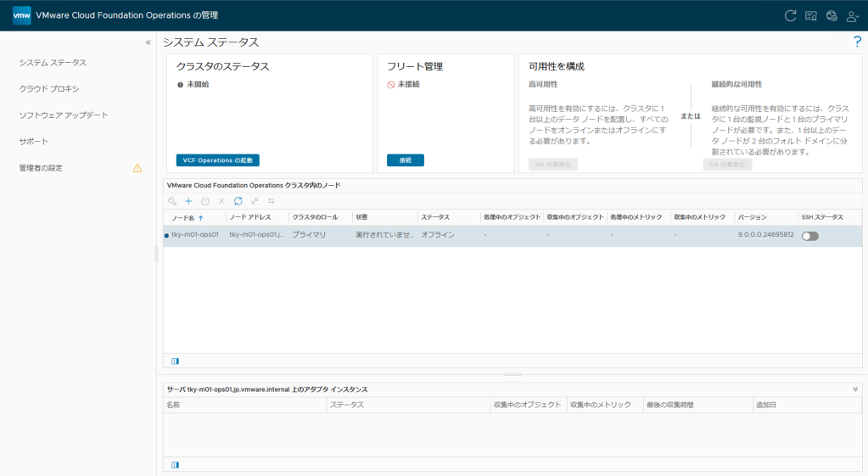The image size is (868, 476).
Task: Click the warning triangle beside 管理者の設定
Action: pyautogui.click(x=137, y=168)
